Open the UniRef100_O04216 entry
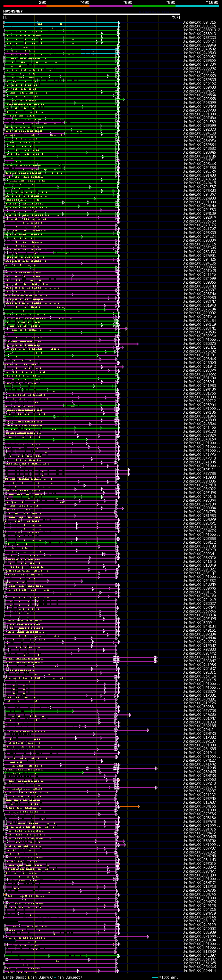This screenshot has width=222, height=980. [x=199, y=909]
